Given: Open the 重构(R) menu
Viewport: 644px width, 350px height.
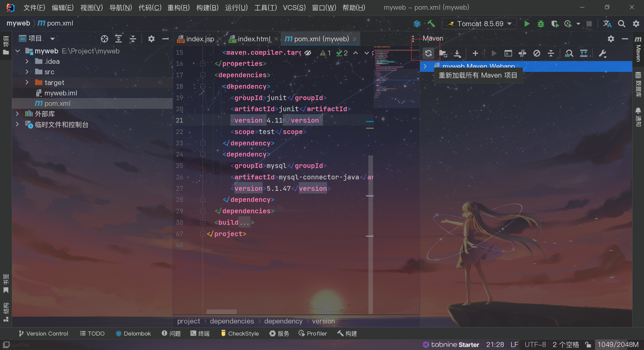Looking at the screenshot, I should pyautogui.click(x=178, y=7).
